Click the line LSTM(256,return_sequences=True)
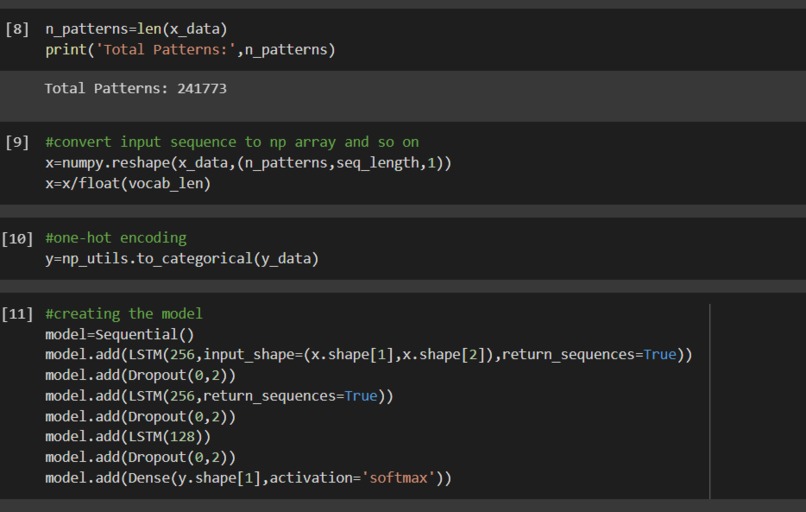The width and height of the screenshot is (806, 512). pos(219,396)
